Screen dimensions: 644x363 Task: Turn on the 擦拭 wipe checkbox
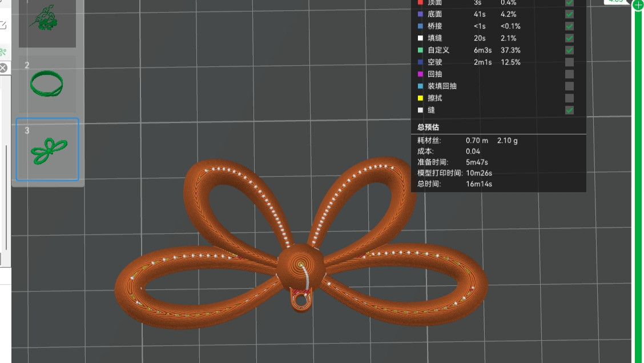tap(569, 98)
